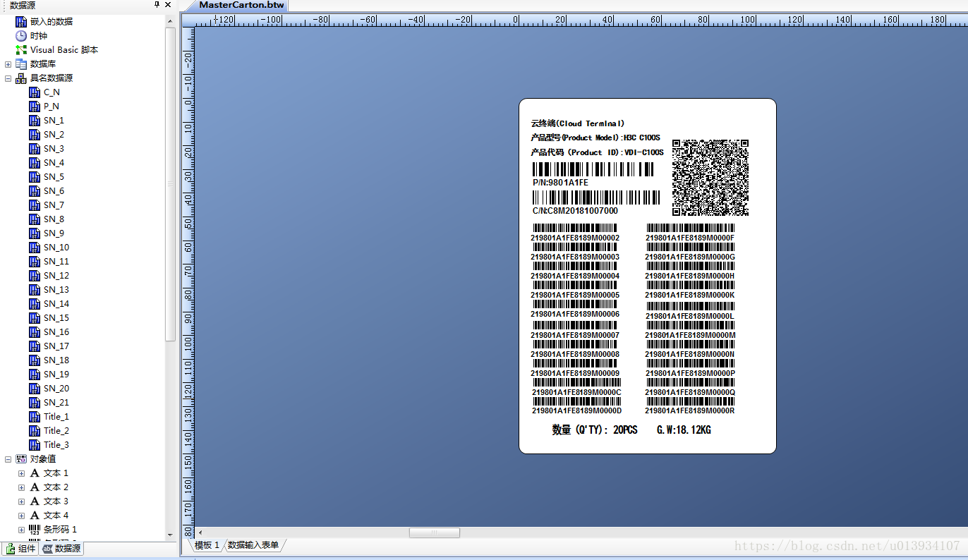
Task: Select the Title_3 data source
Action: pos(56,445)
